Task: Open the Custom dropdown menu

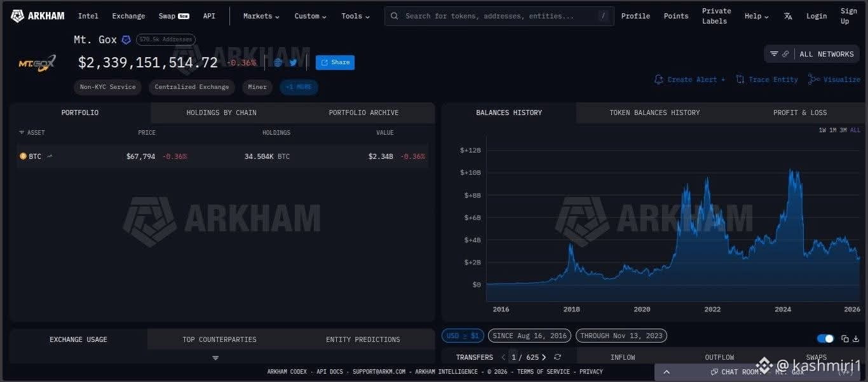Action: tap(311, 16)
